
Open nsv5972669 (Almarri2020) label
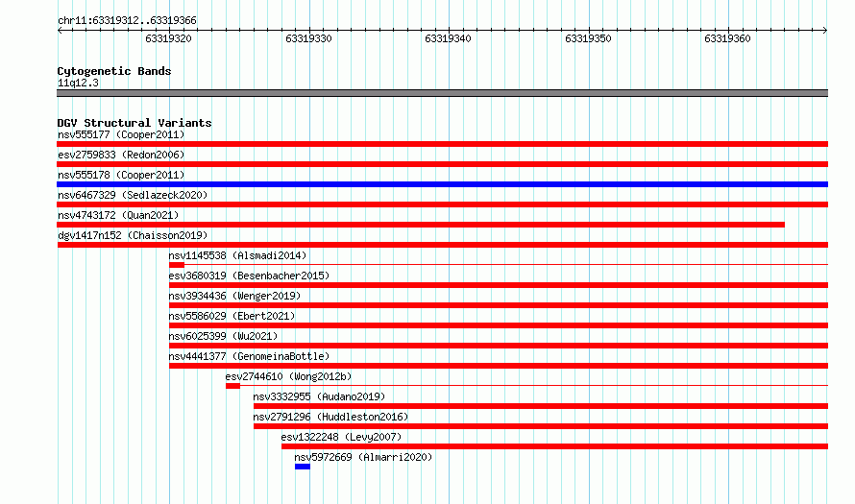pos(363,457)
